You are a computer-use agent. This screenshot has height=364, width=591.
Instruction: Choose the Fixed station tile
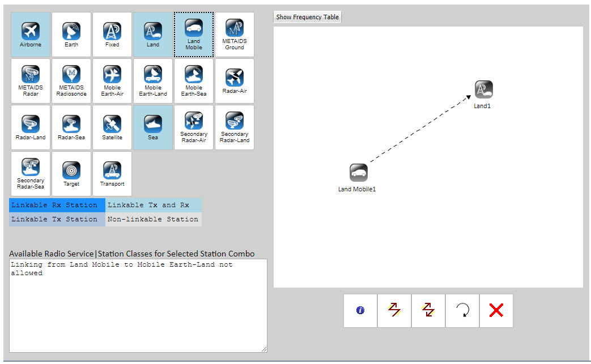click(112, 35)
